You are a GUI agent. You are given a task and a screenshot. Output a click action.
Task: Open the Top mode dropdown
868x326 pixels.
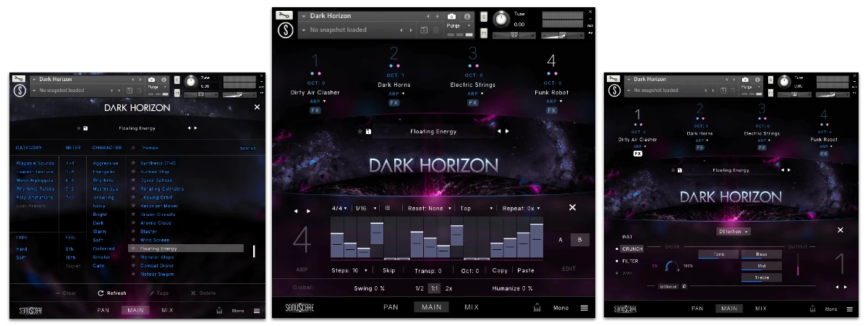(477, 208)
